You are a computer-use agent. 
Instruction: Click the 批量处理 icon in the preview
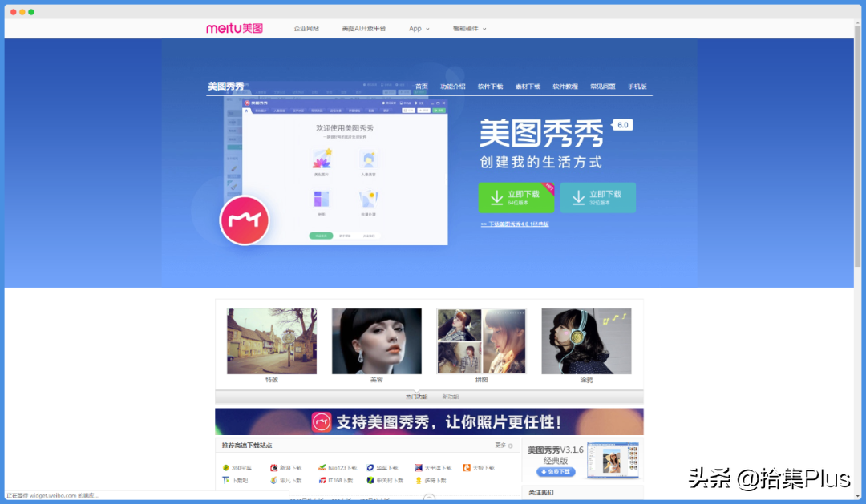click(x=368, y=199)
